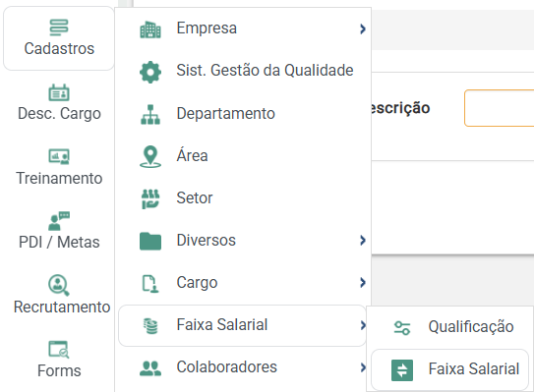This screenshot has height=392, width=534.
Task: Expand the Colaboradores submenu chevron
Action: [x=363, y=367]
